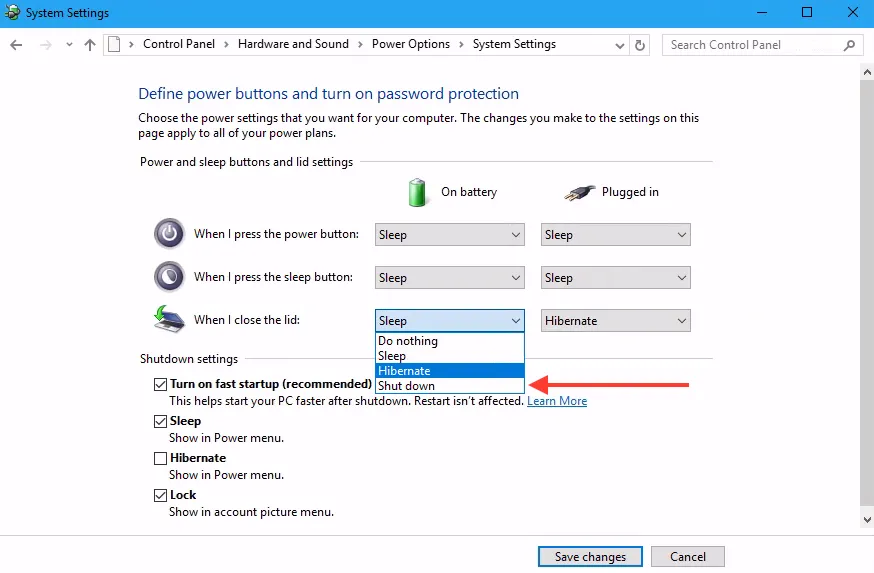Viewport: 874px width, 573px height.
Task: Collapse the close lid On battery dropdown
Action: [x=450, y=321]
